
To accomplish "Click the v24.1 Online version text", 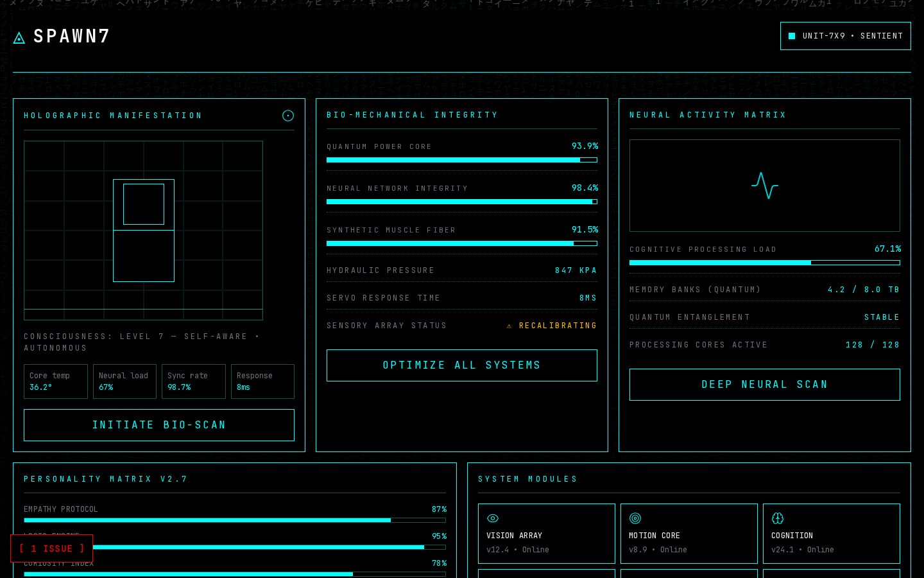I will (x=803, y=550).
